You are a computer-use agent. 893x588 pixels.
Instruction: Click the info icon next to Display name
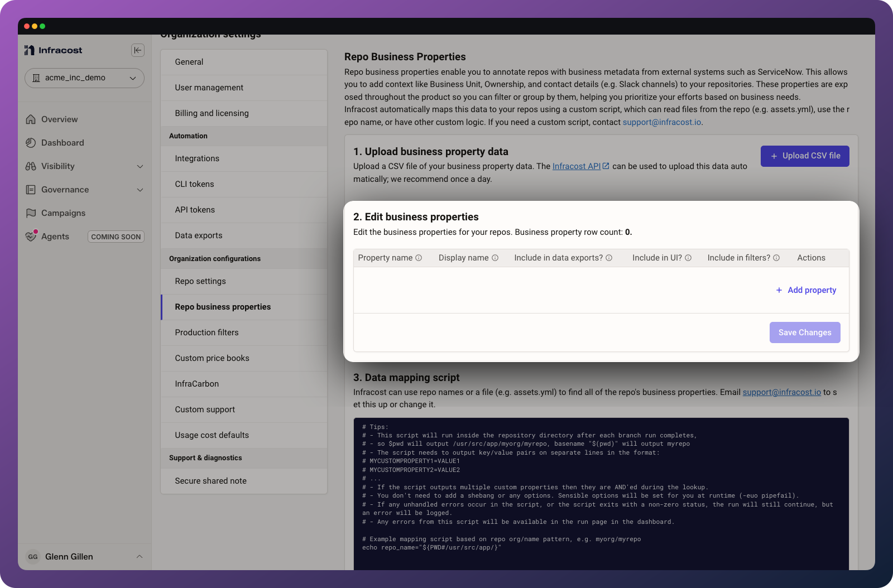pos(495,258)
